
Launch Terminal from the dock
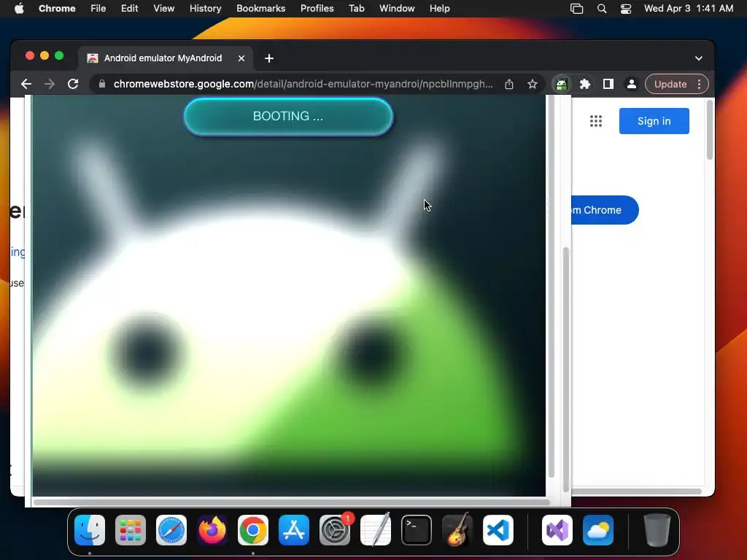click(417, 530)
